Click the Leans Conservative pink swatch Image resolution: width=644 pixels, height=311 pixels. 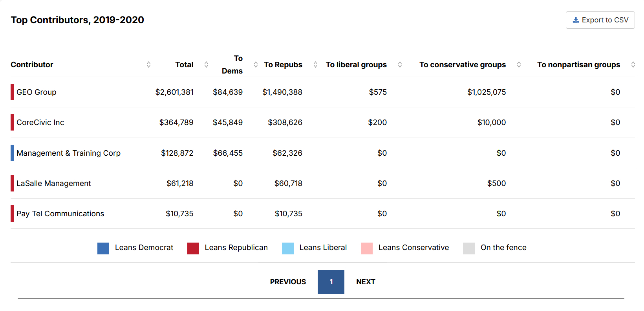point(367,248)
